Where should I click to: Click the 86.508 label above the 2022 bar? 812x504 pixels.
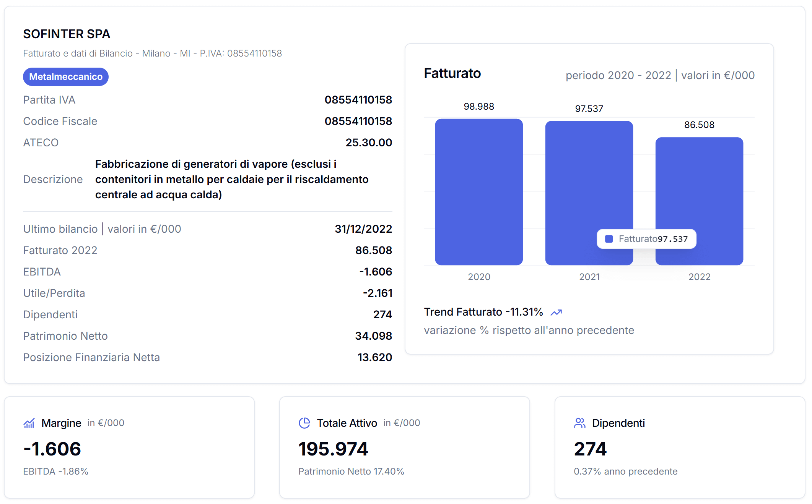pyautogui.click(x=699, y=125)
